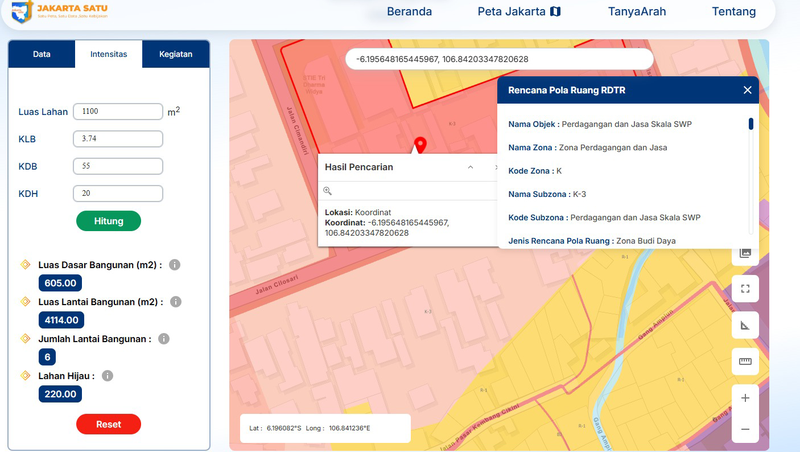Show info for Luas Lantai Bangunan
Image resolution: width=800 pixels, height=452 pixels.
176,302
